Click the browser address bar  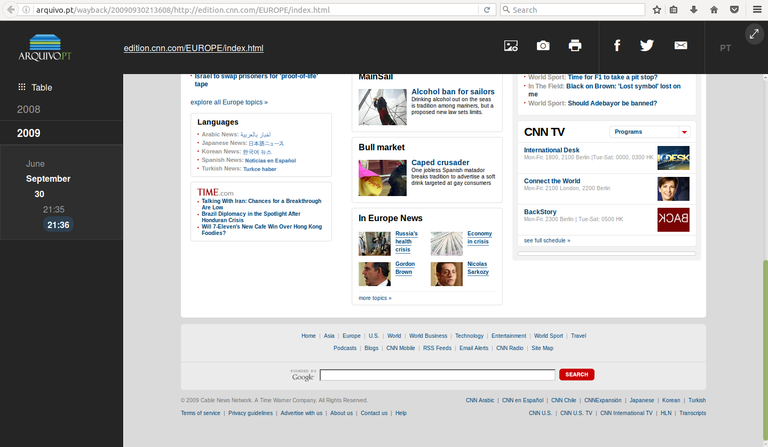click(x=255, y=10)
